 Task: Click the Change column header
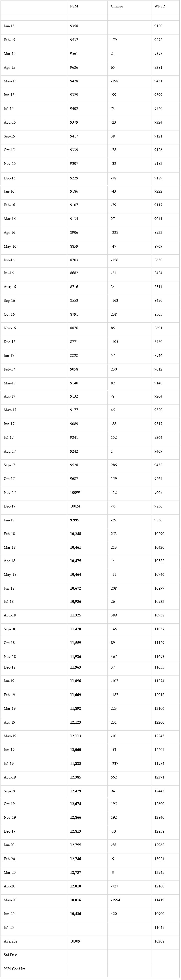click(117, 6)
